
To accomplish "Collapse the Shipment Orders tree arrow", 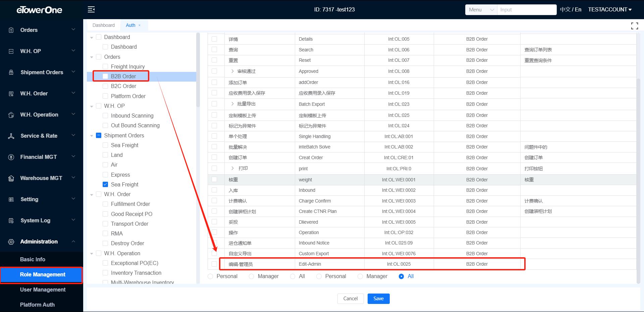I will [x=92, y=136].
